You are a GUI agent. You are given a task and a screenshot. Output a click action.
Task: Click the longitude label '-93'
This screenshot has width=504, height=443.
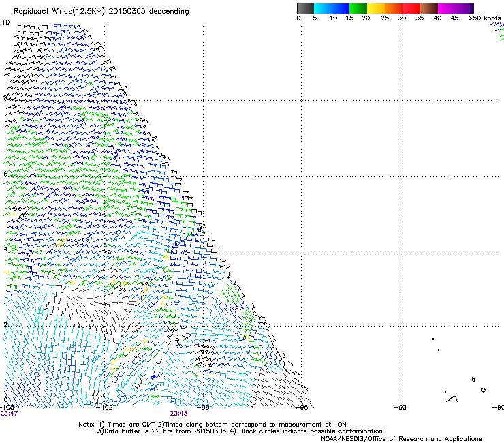tap(400, 408)
